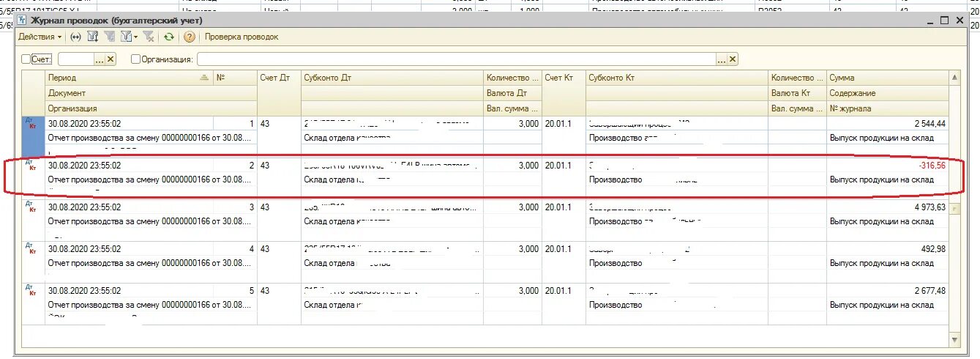Select the negative sum cell -316,56

(888, 166)
